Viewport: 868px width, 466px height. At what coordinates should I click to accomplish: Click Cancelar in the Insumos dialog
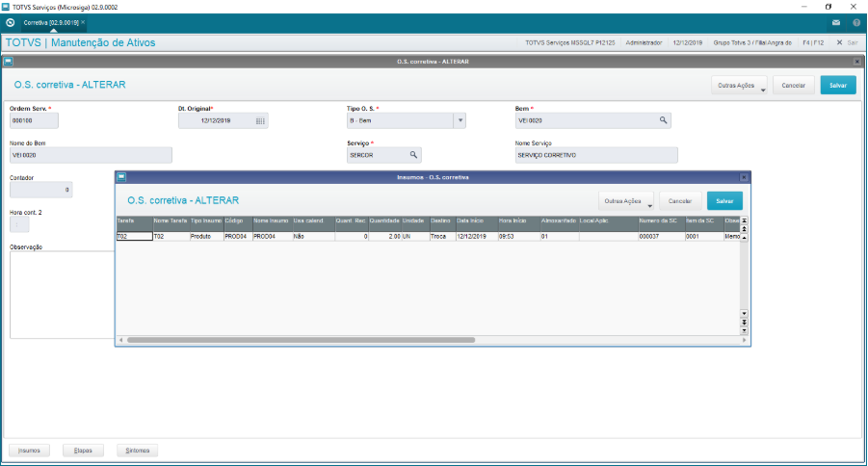tap(680, 201)
